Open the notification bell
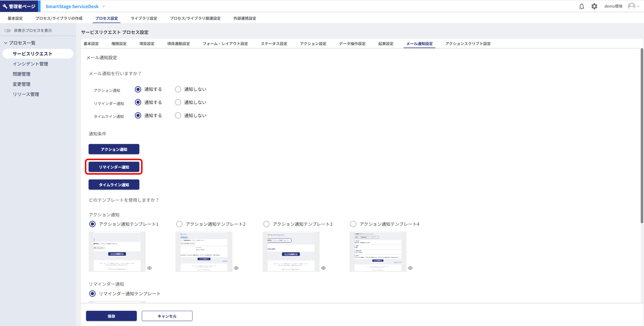Viewport: 644px width, 326px height. tap(582, 6)
